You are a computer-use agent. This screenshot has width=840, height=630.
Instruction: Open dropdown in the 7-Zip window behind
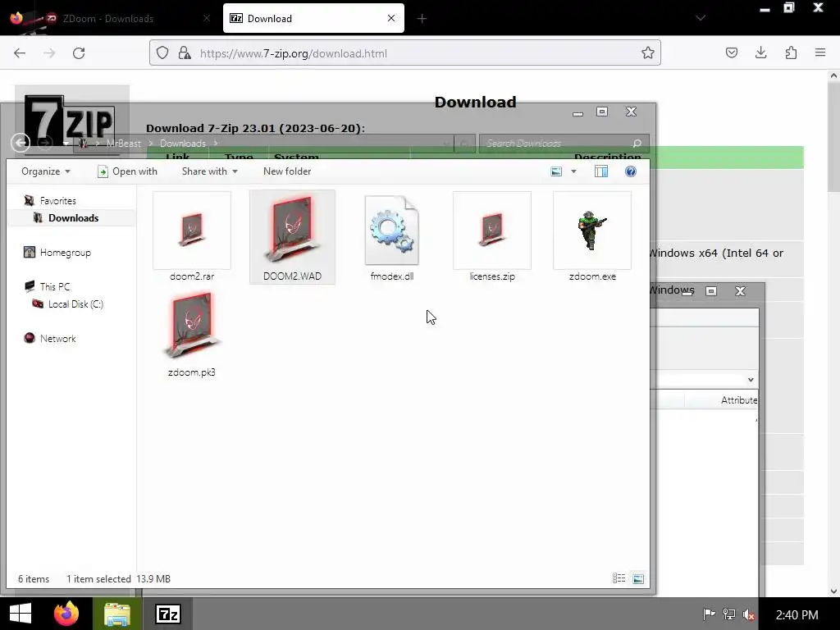click(x=751, y=380)
